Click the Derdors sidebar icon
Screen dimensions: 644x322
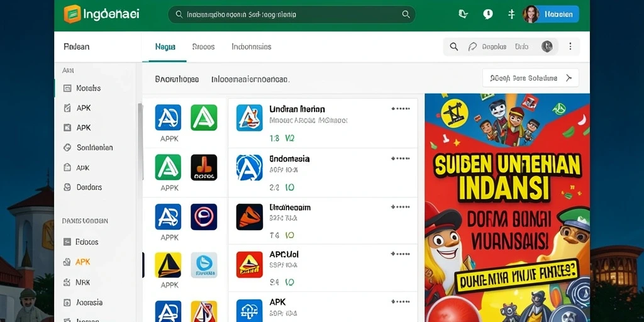(x=67, y=187)
